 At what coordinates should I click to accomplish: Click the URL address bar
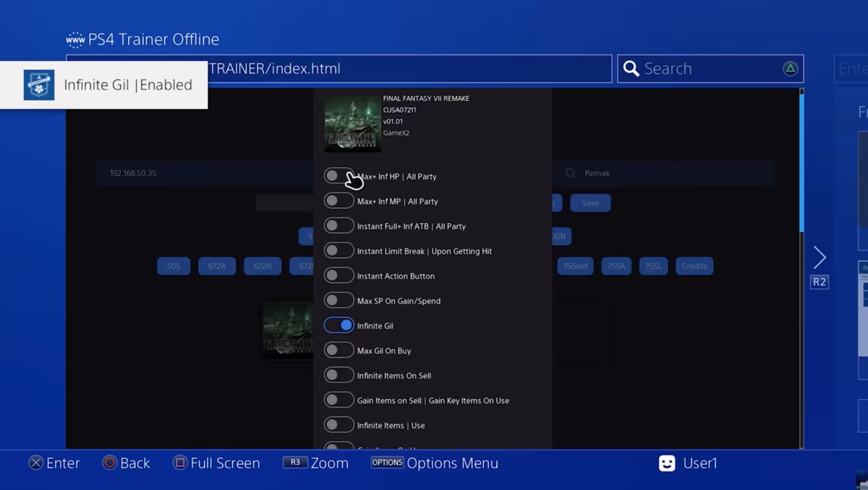click(x=339, y=69)
